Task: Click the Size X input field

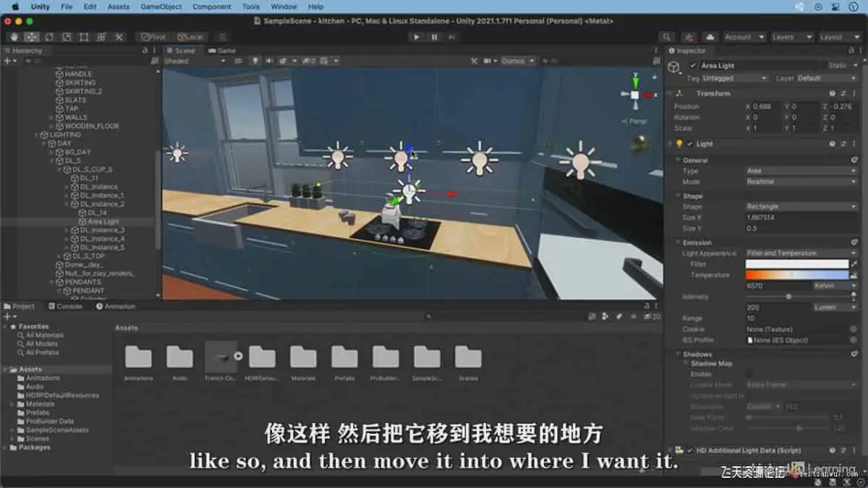Action: (x=801, y=217)
